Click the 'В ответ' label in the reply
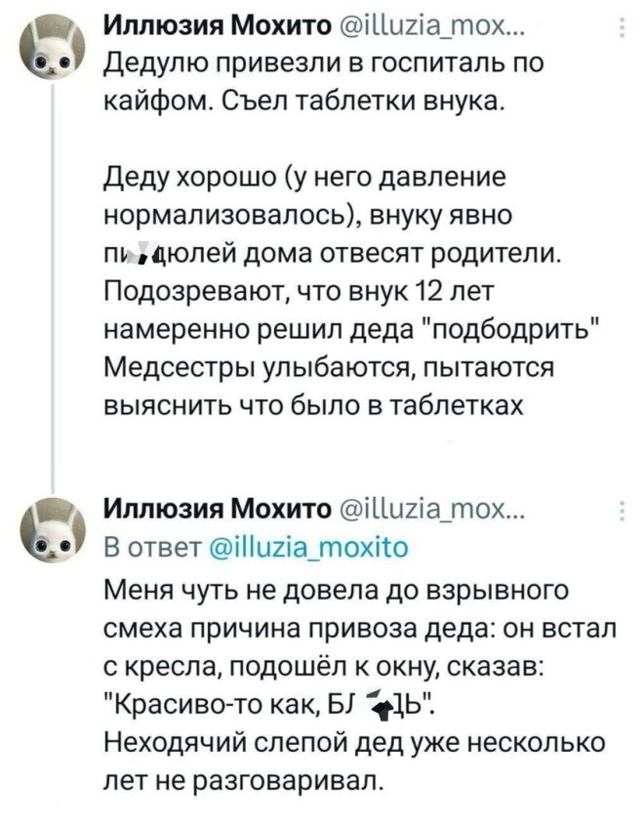 click(x=141, y=548)
